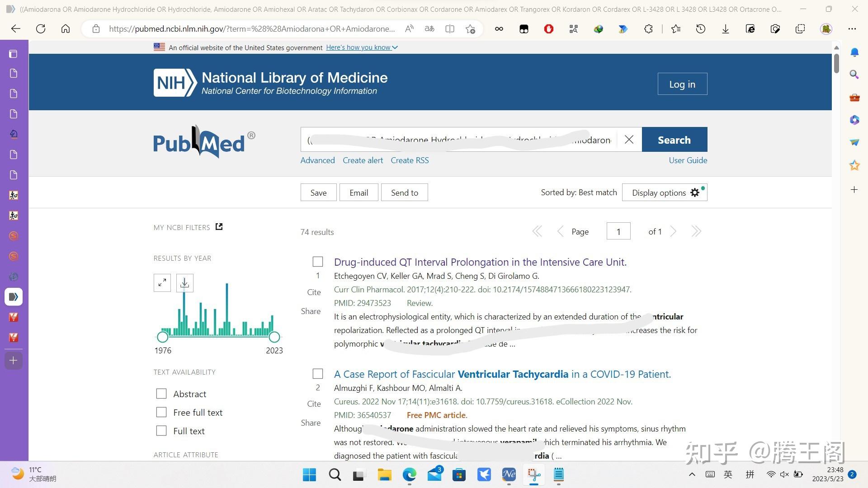The width and height of the screenshot is (868, 488).
Task: Open the User Guide link
Action: click(x=688, y=160)
